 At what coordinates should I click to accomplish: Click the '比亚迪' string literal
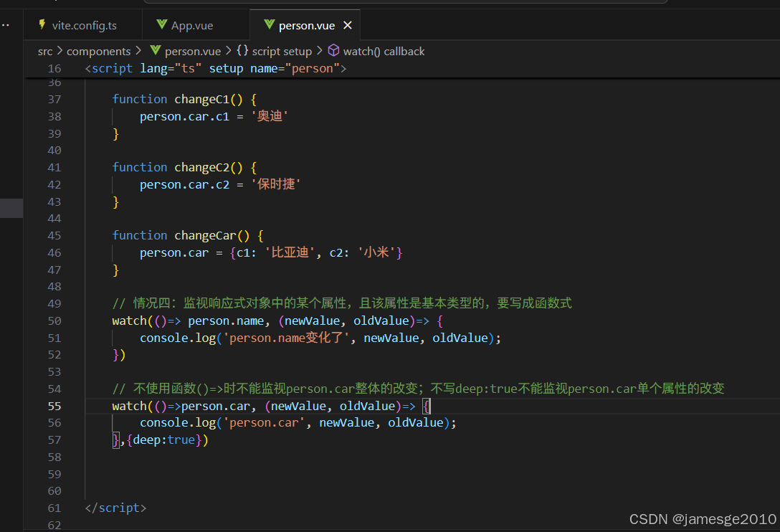coord(290,252)
